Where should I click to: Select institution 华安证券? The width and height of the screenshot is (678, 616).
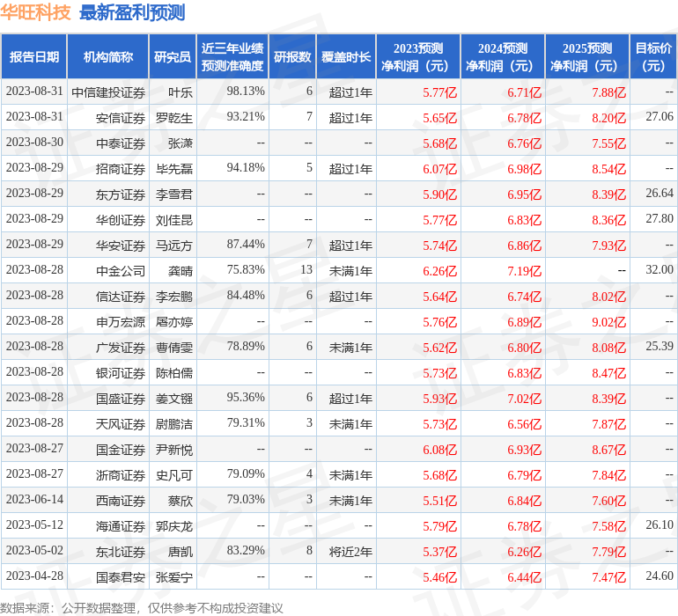coord(121,246)
